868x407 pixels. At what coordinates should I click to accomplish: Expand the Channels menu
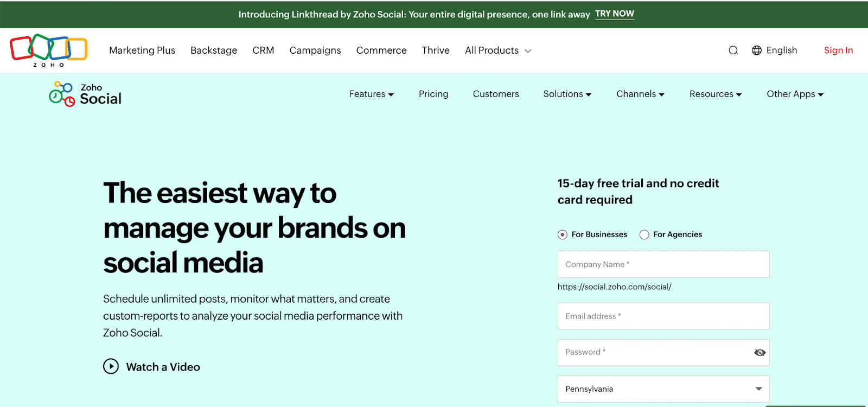pyautogui.click(x=640, y=94)
